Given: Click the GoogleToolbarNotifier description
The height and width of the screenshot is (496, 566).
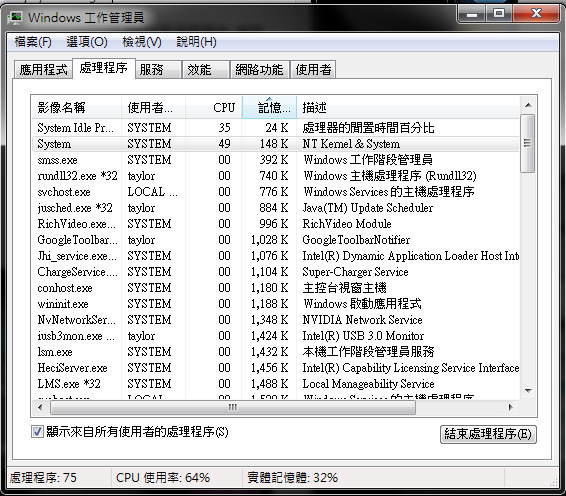Looking at the screenshot, I should tap(356, 240).
